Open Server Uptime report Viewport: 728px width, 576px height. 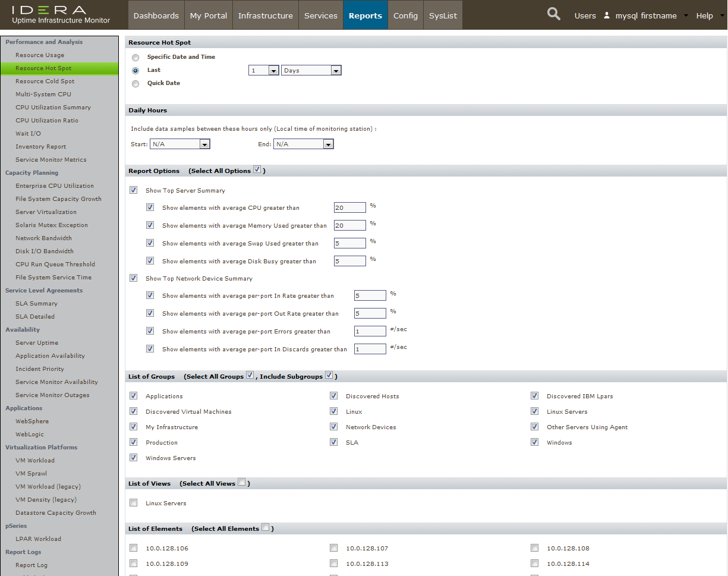coord(37,343)
